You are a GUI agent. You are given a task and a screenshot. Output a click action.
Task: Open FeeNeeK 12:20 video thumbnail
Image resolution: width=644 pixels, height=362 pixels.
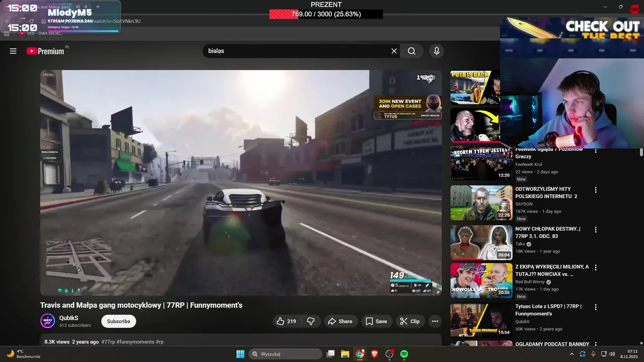[481, 163]
